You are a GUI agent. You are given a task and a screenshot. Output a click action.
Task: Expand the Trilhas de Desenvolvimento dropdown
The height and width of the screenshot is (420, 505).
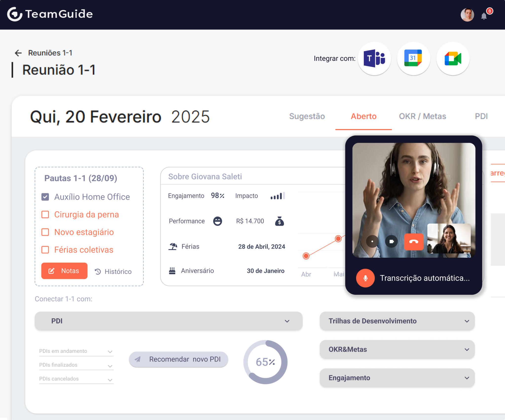click(x=397, y=321)
